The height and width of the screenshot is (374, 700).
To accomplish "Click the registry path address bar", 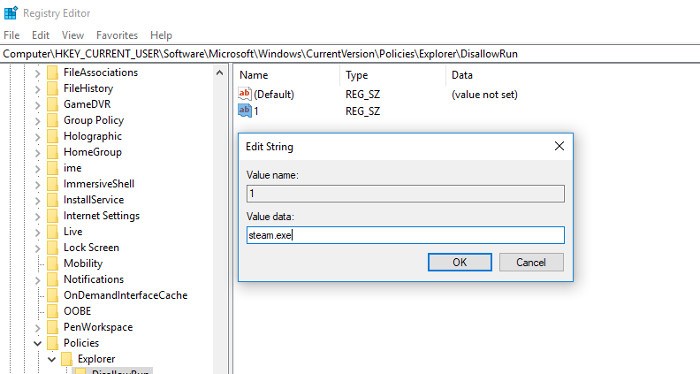I will tap(350, 54).
